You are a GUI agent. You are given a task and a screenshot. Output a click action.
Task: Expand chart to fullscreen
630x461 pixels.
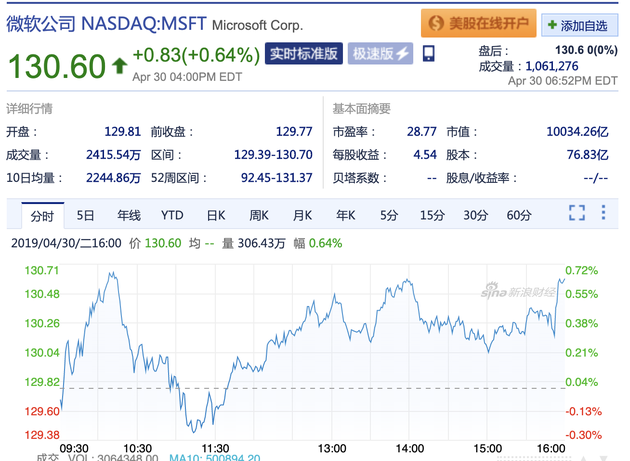click(x=577, y=213)
